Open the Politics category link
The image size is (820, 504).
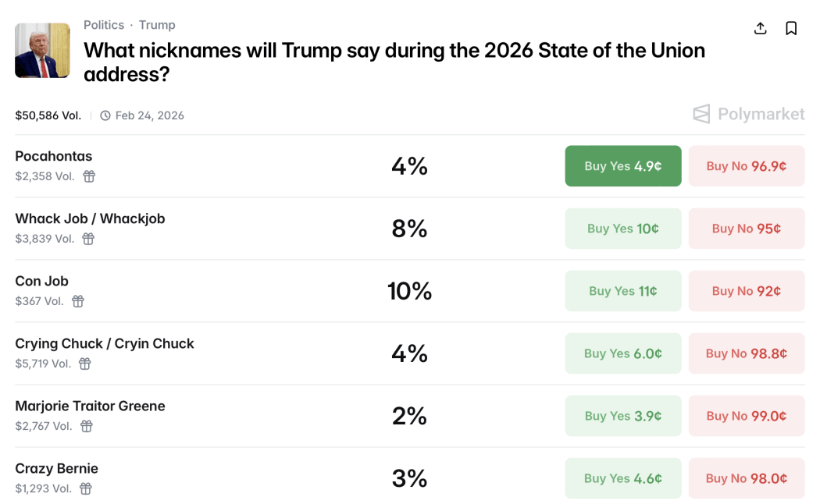pyautogui.click(x=104, y=24)
